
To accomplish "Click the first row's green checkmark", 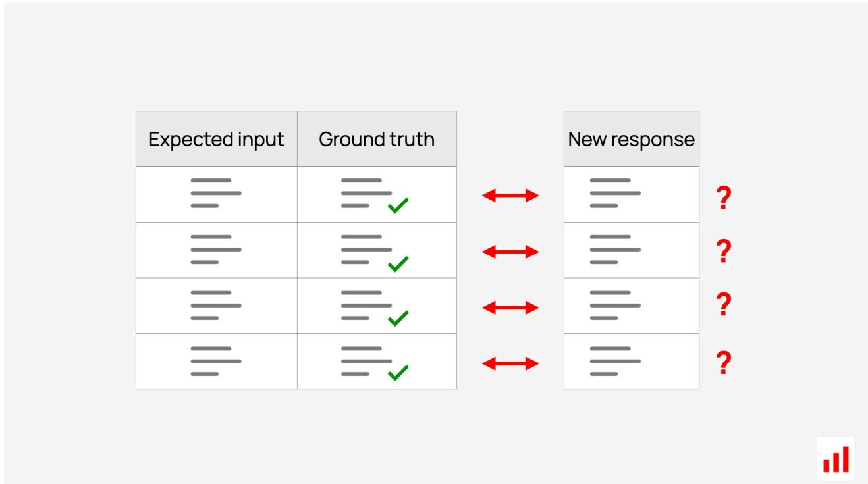I will pyautogui.click(x=398, y=205).
